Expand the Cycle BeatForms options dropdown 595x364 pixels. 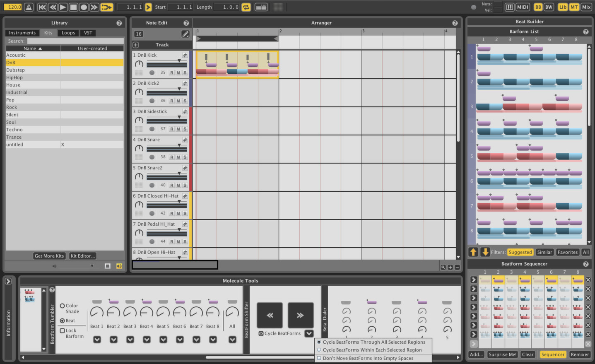tap(309, 333)
